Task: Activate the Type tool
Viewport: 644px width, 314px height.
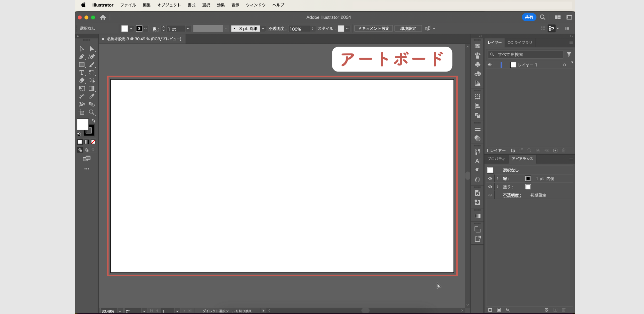Action: click(x=82, y=72)
